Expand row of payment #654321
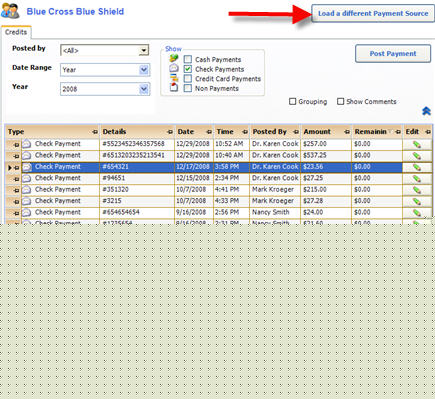 tap(16, 168)
